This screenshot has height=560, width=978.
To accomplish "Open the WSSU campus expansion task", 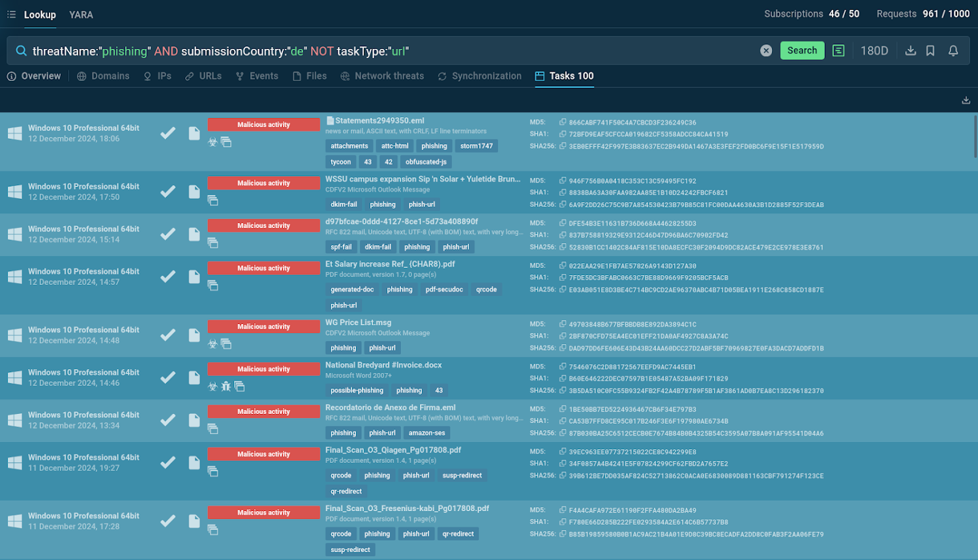I will [422, 179].
